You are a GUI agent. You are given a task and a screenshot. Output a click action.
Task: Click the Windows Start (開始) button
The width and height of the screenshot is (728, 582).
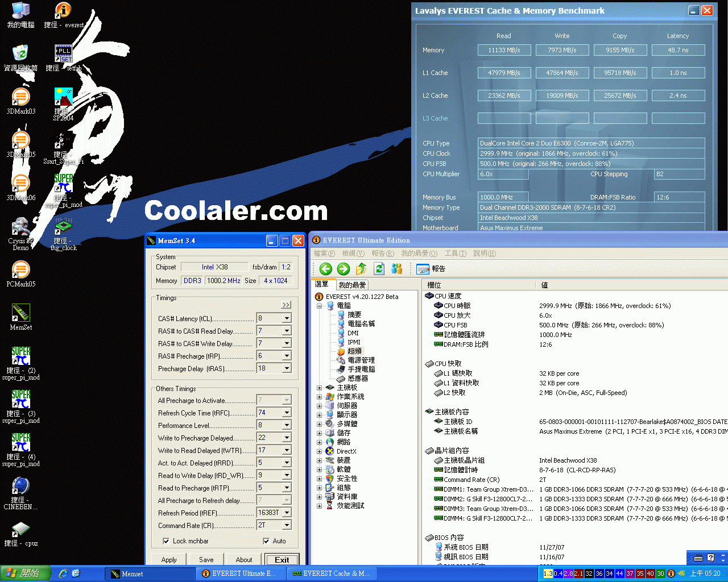click(x=26, y=573)
